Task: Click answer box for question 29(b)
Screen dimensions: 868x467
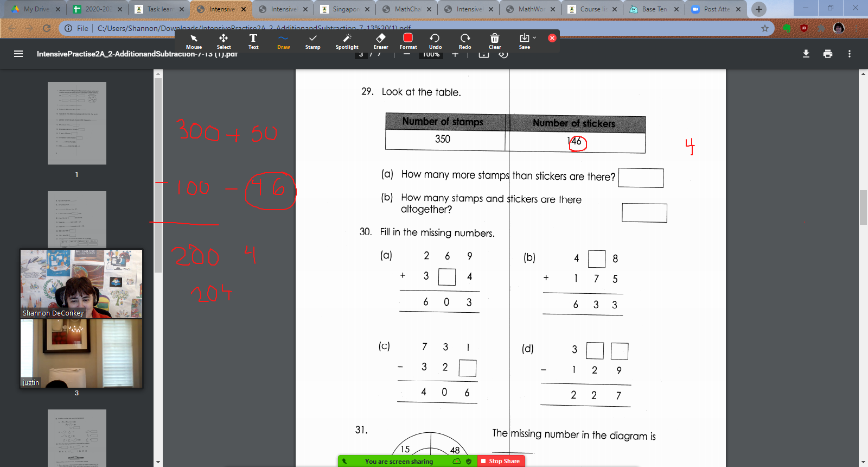Action: tap(644, 213)
